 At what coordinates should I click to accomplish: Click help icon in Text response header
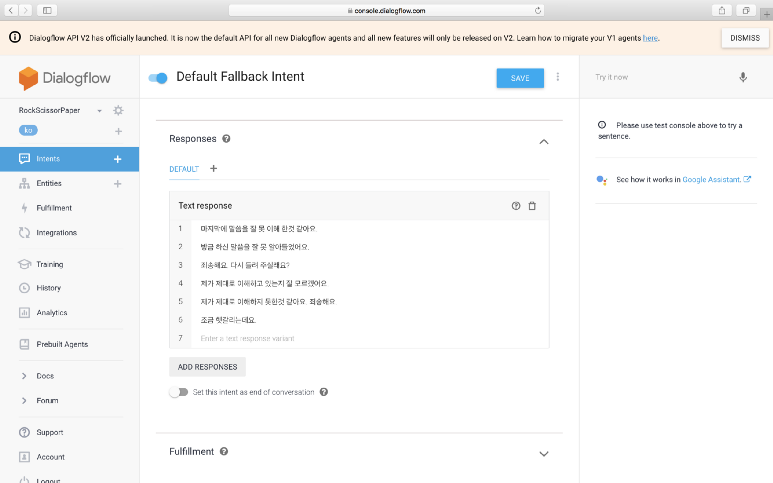pos(516,206)
